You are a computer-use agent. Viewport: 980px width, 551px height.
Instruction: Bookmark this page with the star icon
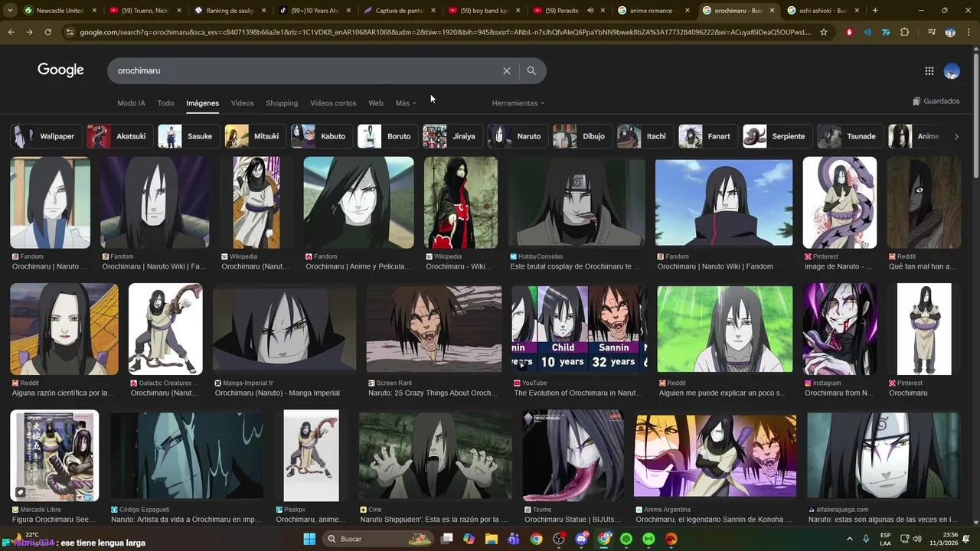click(824, 32)
